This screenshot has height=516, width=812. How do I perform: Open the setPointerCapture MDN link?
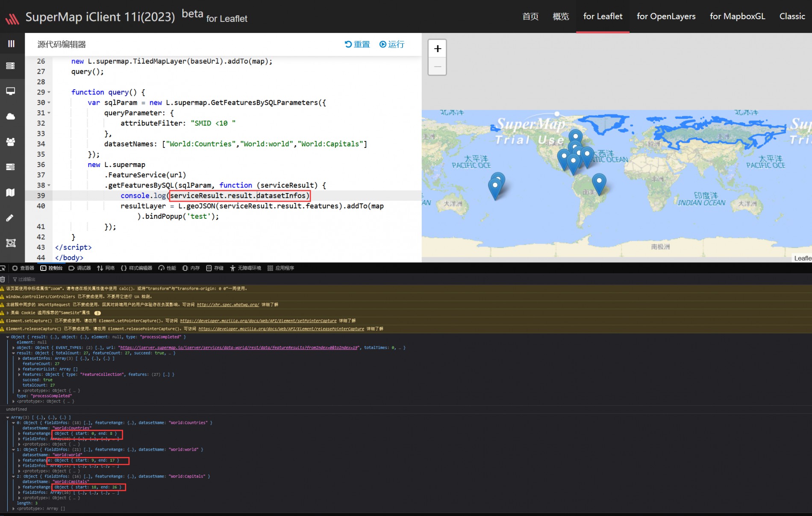[258, 321]
